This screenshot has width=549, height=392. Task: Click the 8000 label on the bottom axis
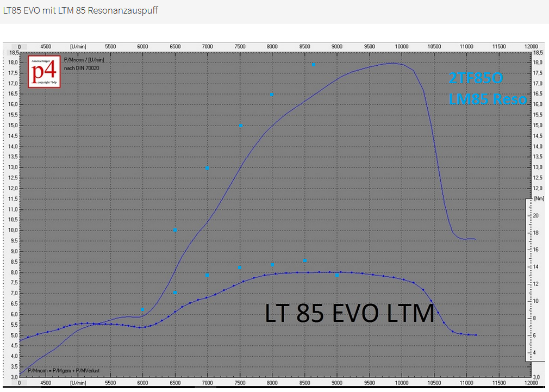[272, 382]
